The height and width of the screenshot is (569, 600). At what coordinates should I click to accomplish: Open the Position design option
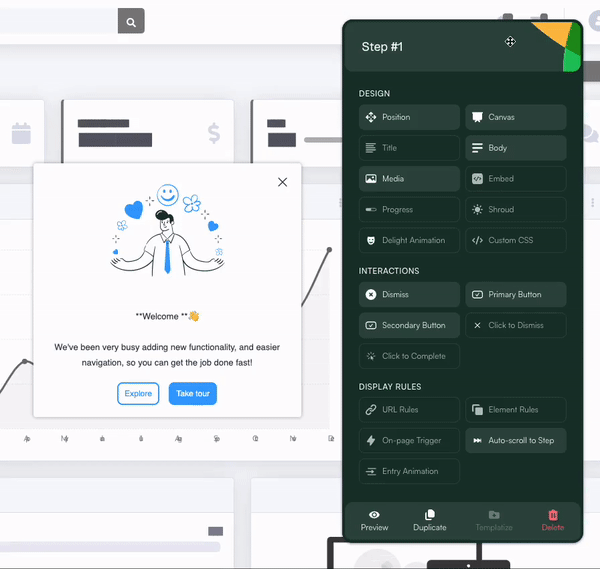click(x=409, y=117)
